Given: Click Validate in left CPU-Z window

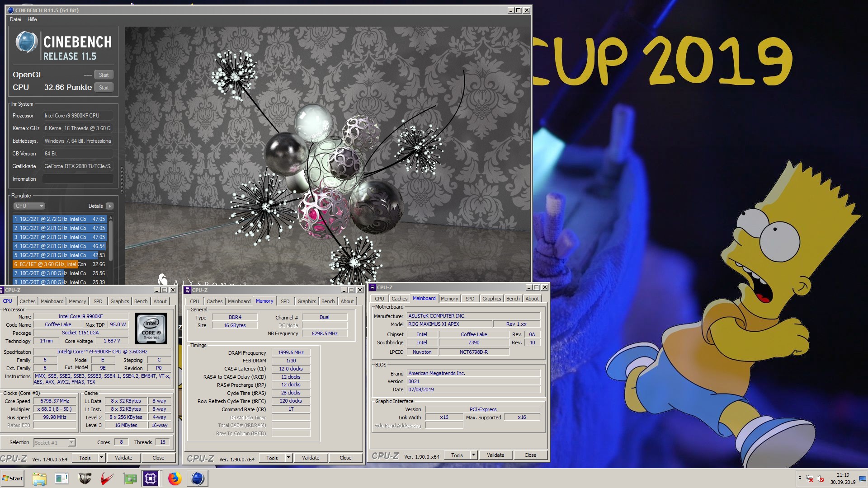Looking at the screenshot, I should pyautogui.click(x=123, y=458).
